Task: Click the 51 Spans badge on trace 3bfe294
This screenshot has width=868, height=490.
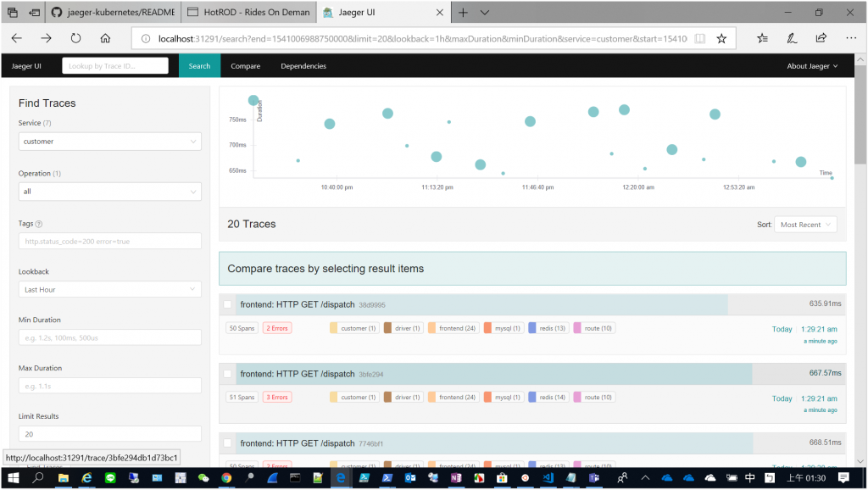Action: pyautogui.click(x=242, y=397)
